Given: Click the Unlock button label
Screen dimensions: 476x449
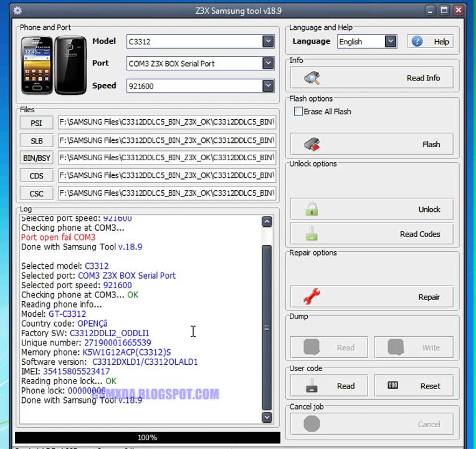Looking at the screenshot, I should pyautogui.click(x=429, y=210).
